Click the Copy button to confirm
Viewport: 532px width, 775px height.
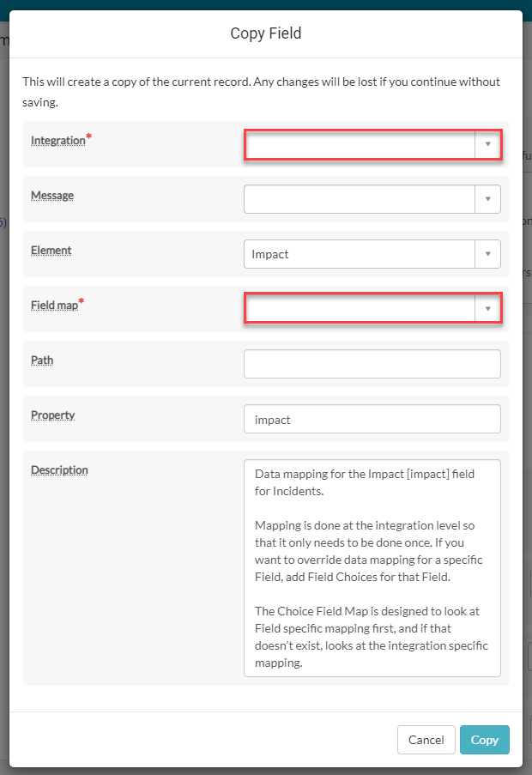point(484,740)
